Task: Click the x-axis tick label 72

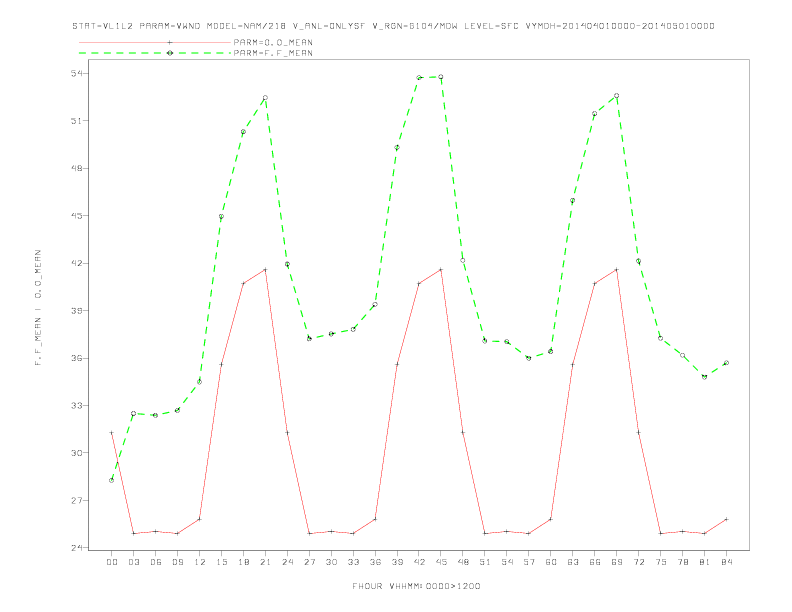Action: point(638,562)
